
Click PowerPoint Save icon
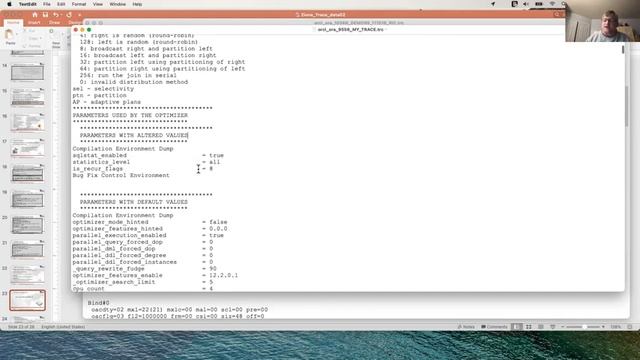[x=45, y=15]
